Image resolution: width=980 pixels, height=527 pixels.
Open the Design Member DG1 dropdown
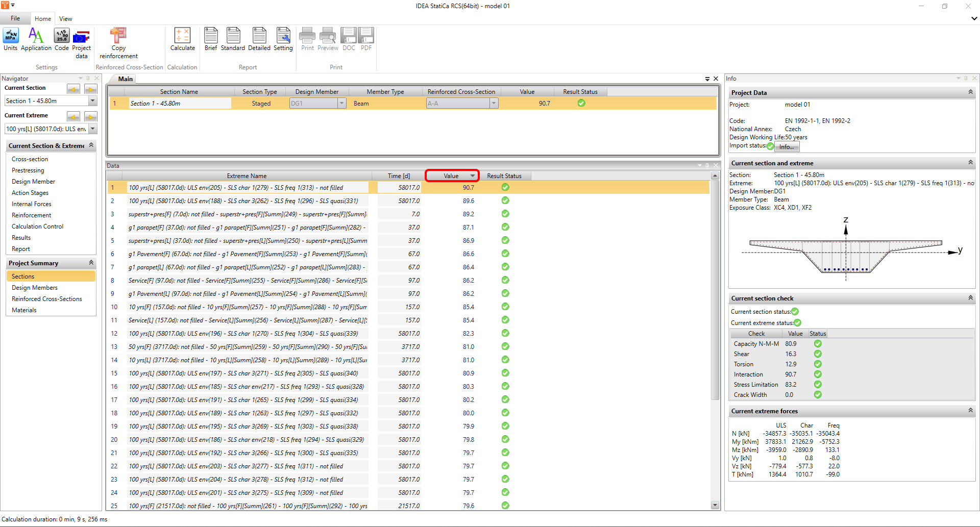[x=341, y=104]
